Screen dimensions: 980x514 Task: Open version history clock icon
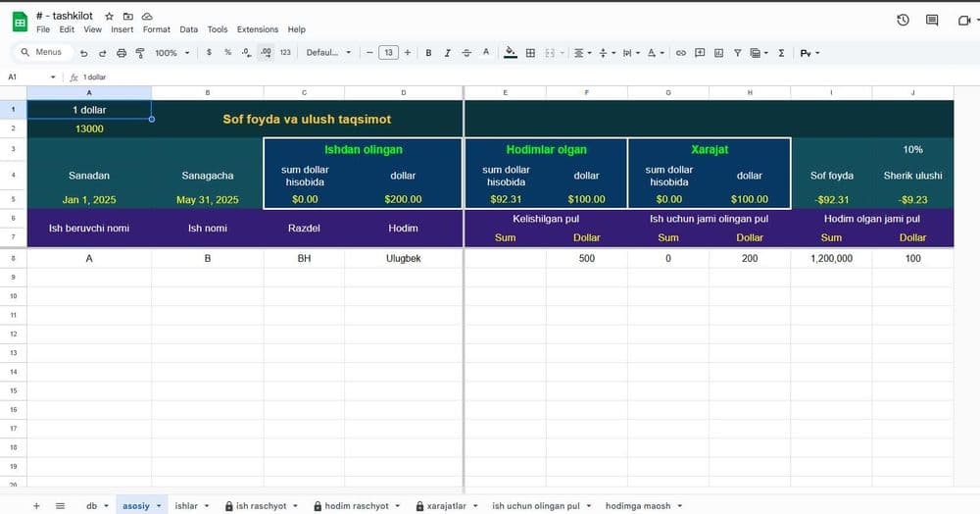point(903,20)
